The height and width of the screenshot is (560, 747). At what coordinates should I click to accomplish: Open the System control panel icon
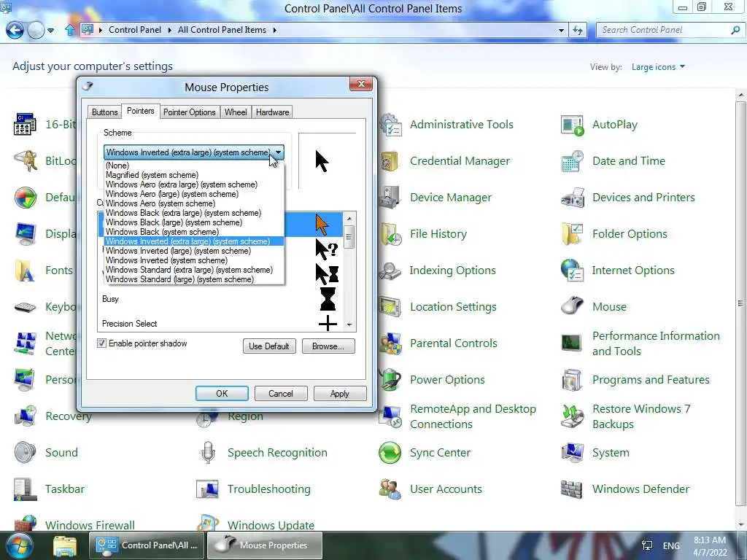pos(572,452)
